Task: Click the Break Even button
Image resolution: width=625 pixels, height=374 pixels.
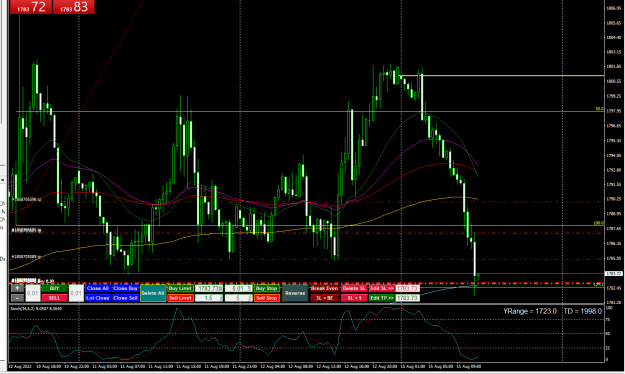Action: (x=324, y=288)
